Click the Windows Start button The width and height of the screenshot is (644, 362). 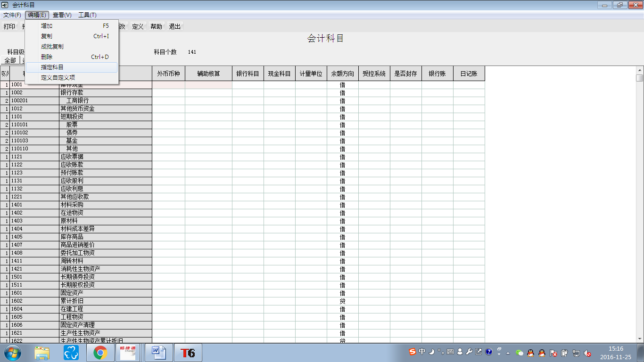click(13, 353)
